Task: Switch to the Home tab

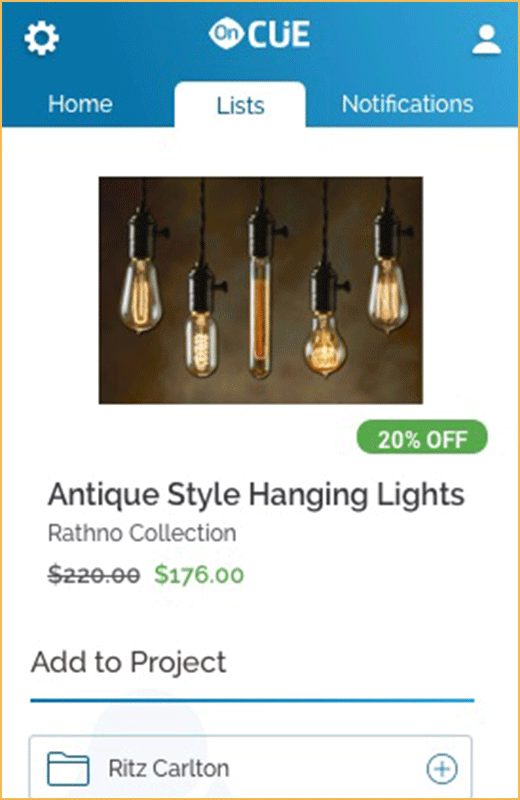Action: coord(80,104)
